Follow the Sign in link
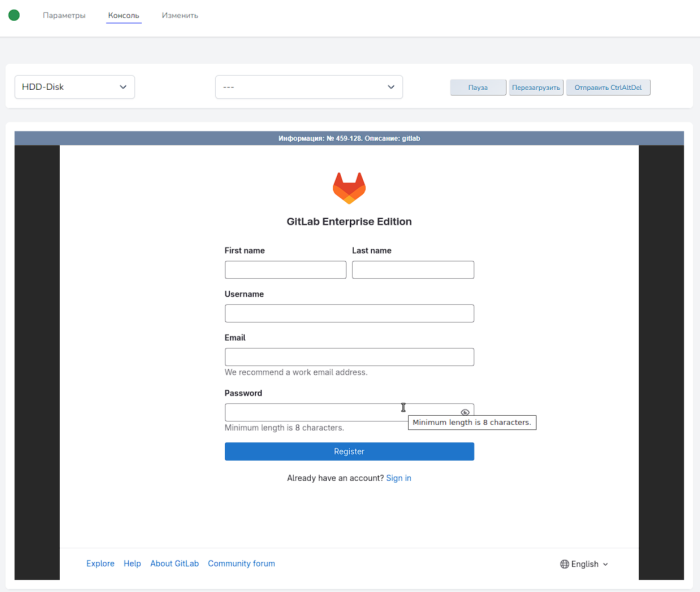 click(x=398, y=478)
